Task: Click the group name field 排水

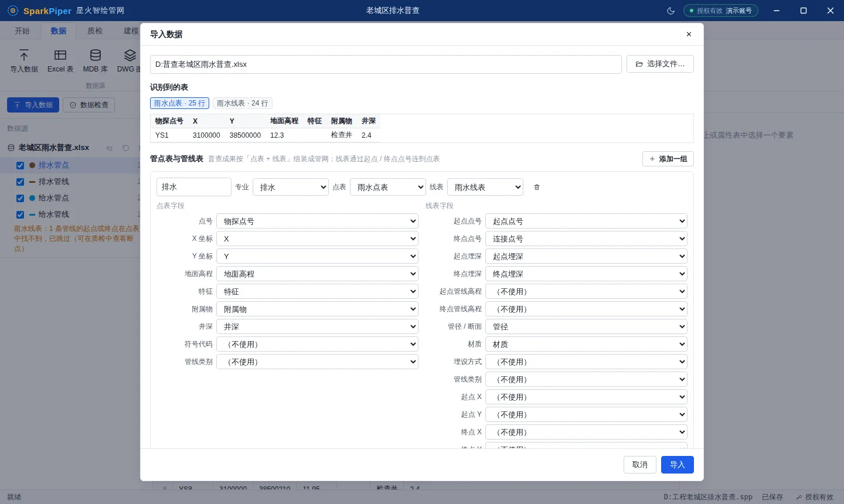Action: pyautogui.click(x=194, y=187)
